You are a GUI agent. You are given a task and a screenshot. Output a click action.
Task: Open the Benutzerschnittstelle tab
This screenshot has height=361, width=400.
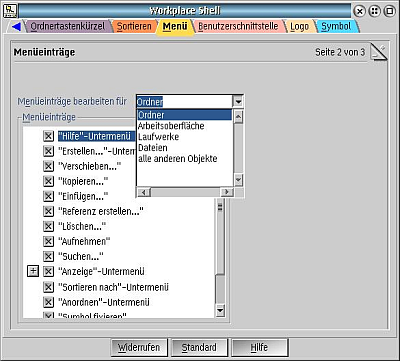pyautogui.click(x=238, y=26)
